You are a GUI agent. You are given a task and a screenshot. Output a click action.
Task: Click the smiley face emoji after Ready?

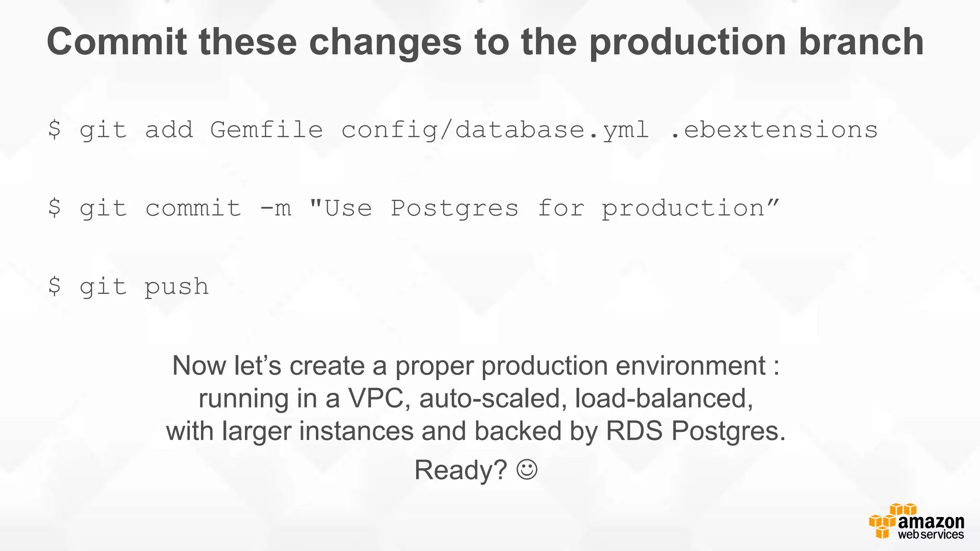point(527,470)
